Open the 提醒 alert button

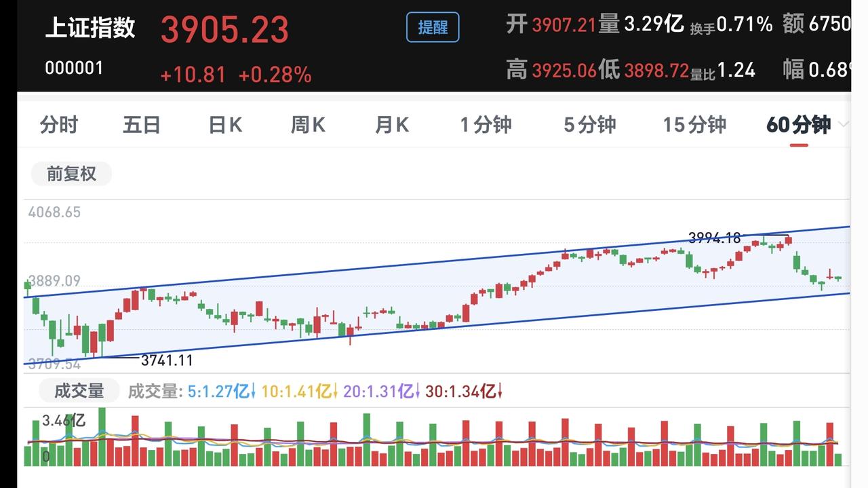(433, 28)
